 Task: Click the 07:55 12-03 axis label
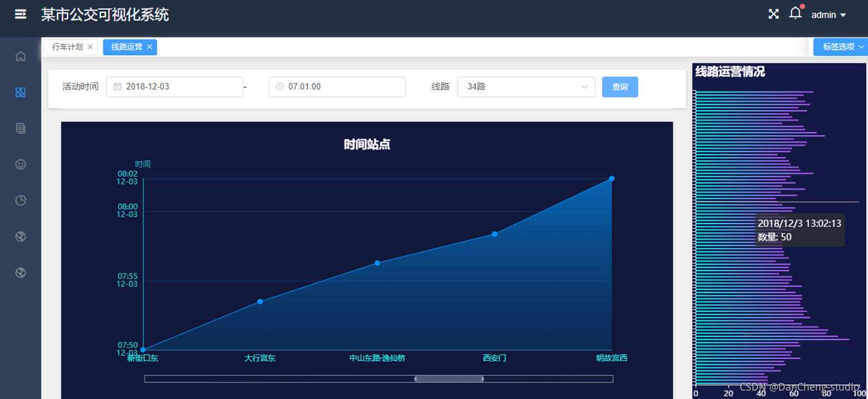[x=127, y=280]
